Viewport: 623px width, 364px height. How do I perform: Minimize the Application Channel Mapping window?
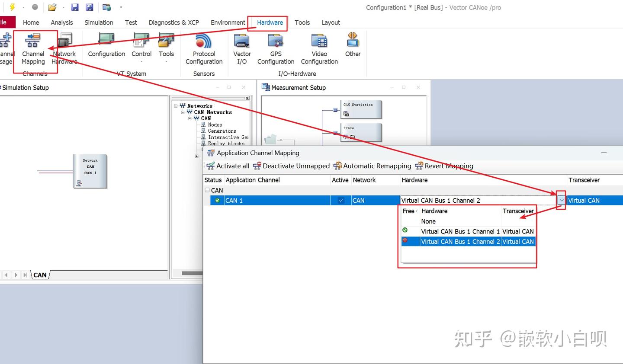[604, 153]
